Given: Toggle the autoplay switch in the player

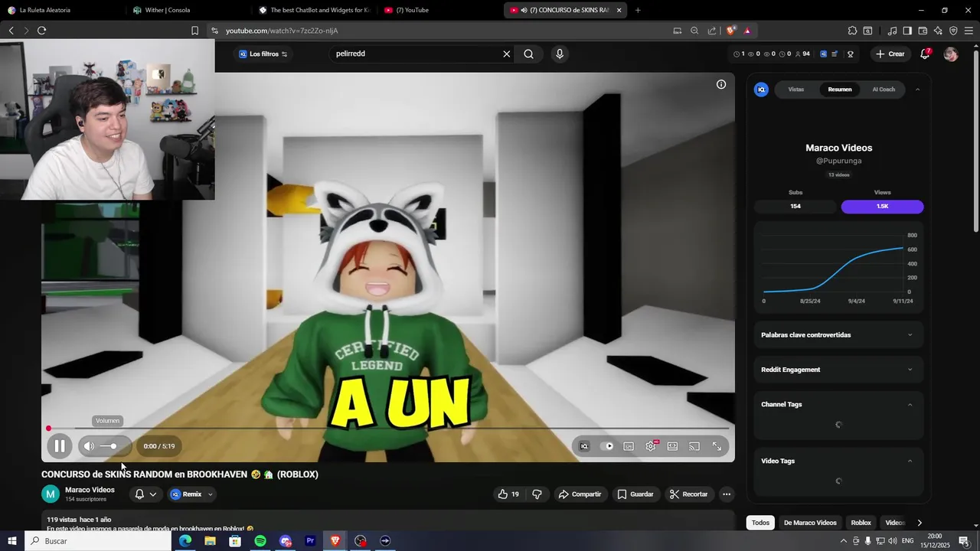Looking at the screenshot, I should (608, 446).
